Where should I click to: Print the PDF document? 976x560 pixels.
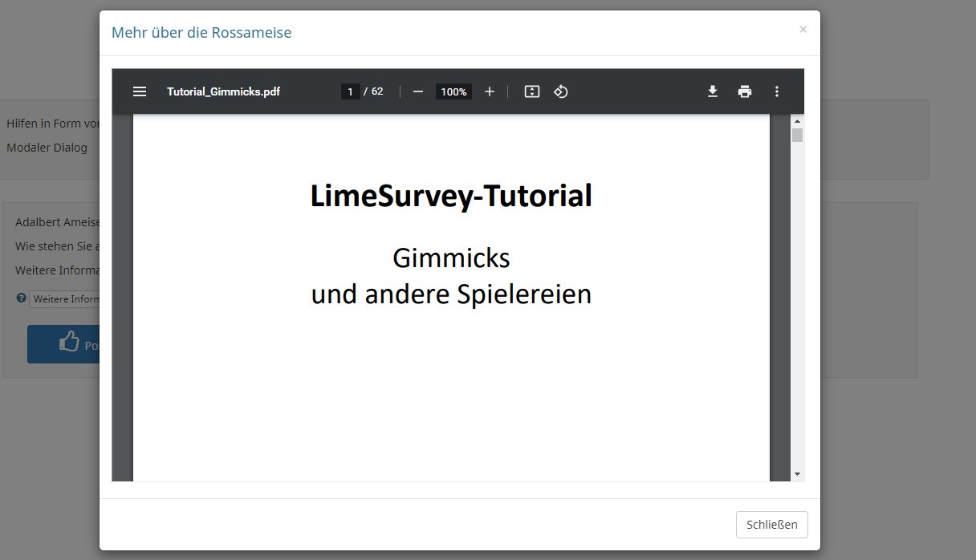pos(745,91)
